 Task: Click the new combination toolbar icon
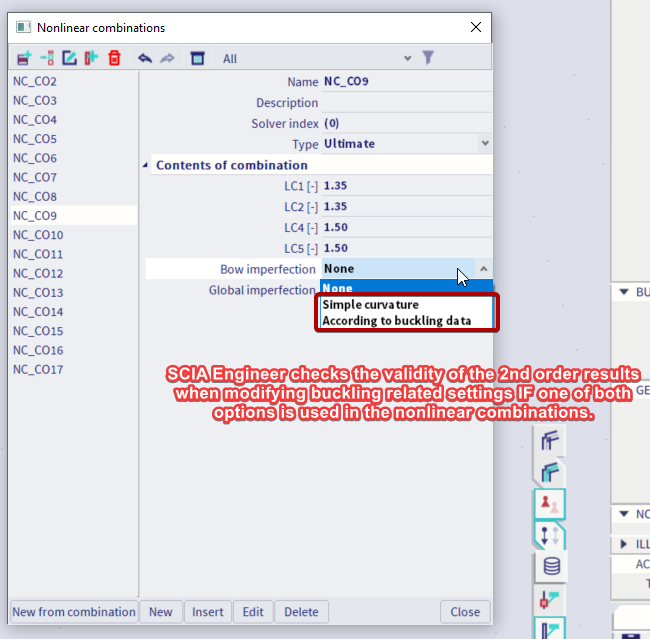coord(24,58)
